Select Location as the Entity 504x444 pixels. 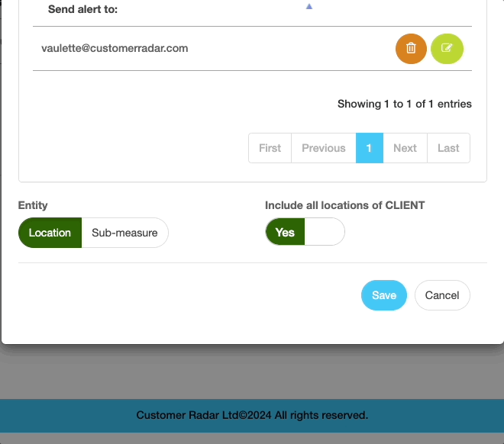50,233
